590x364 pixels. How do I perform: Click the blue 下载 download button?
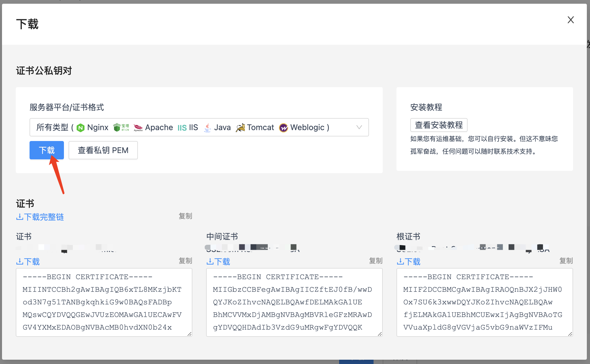(46, 150)
